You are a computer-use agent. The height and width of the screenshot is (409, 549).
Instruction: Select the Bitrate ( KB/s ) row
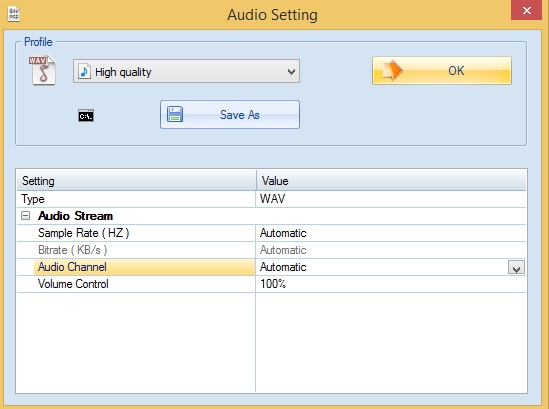pyautogui.click(x=271, y=250)
